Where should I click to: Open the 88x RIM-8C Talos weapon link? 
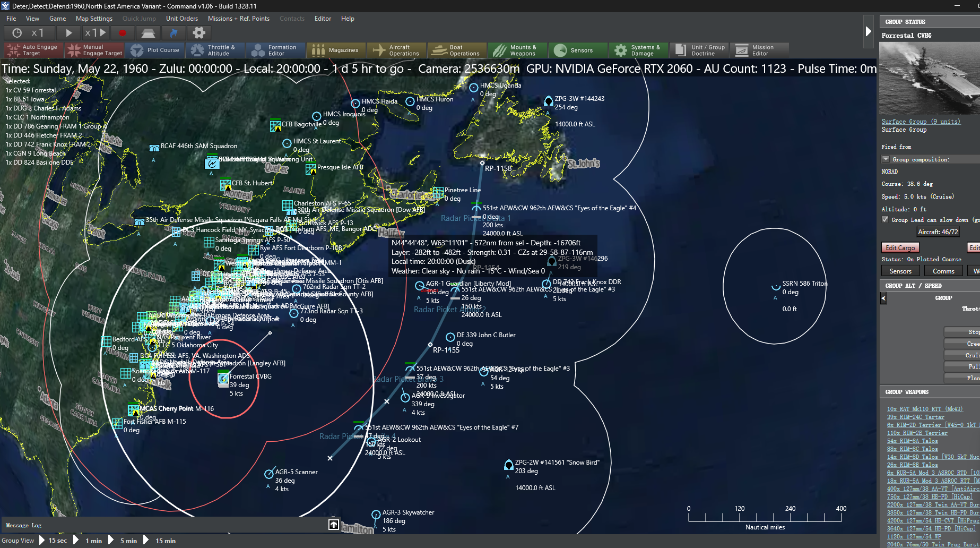(913, 449)
